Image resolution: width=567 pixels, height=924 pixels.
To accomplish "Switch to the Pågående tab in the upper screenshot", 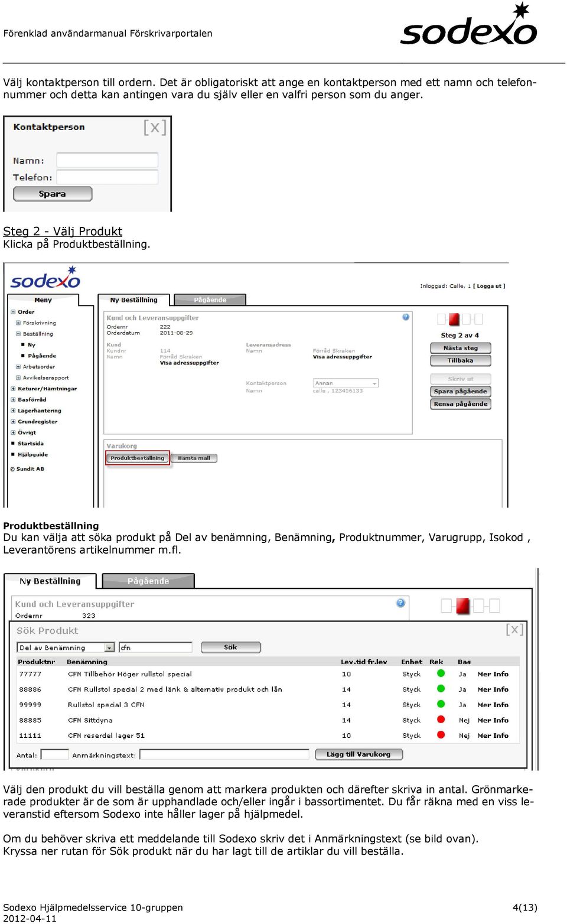I will pos(210,300).
